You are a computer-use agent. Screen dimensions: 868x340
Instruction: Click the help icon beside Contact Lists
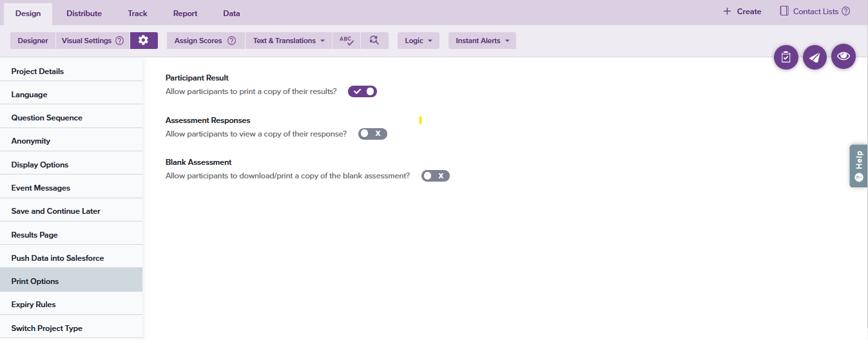pyautogui.click(x=845, y=12)
